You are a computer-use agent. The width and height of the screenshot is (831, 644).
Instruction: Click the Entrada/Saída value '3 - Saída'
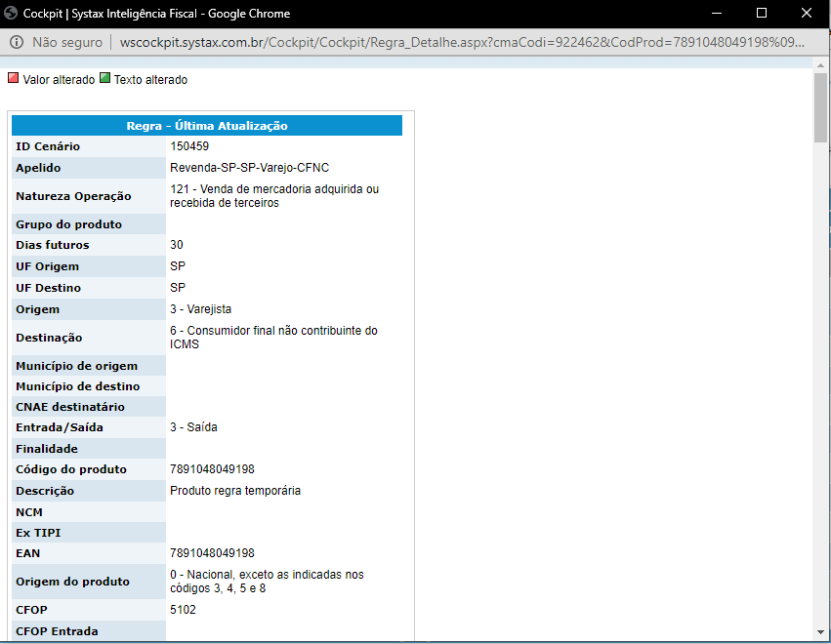(x=193, y=427)
